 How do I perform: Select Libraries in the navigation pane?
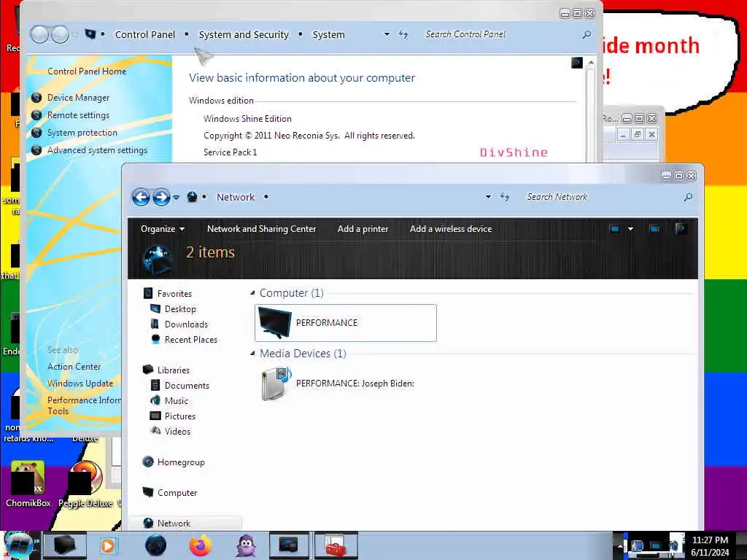click(174, 370)
